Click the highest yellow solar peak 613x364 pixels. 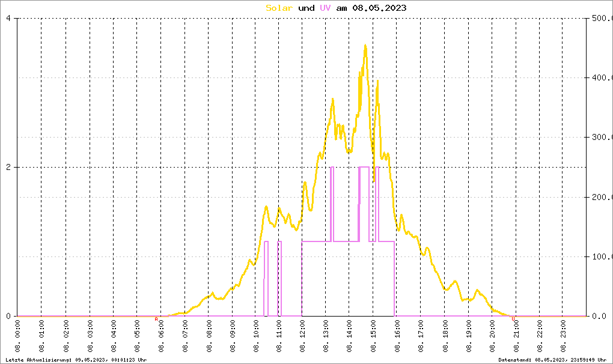coord(365,46)
